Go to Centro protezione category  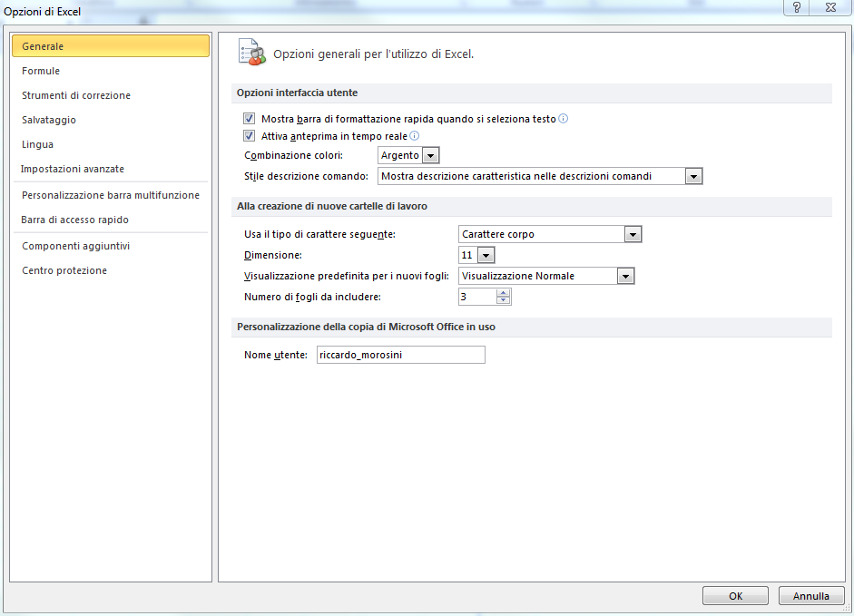111,270
